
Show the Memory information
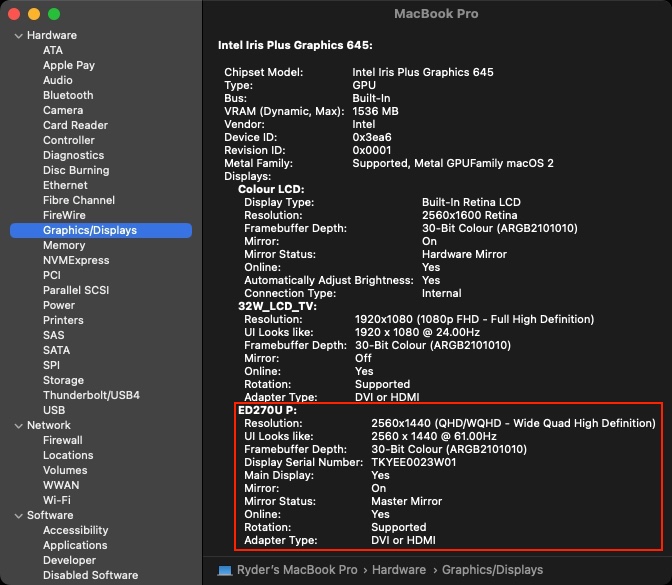64,245
